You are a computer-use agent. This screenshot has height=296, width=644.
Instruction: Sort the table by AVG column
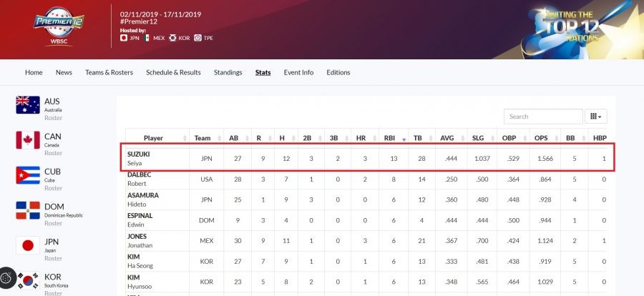pos(447,138)
